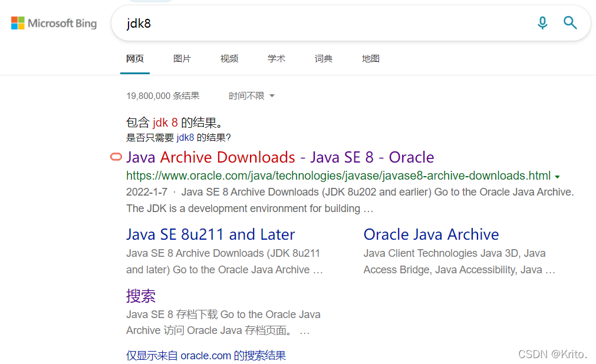Select the 网页 tab
Screen dimensions: 596x364
[x=135, y=59]
